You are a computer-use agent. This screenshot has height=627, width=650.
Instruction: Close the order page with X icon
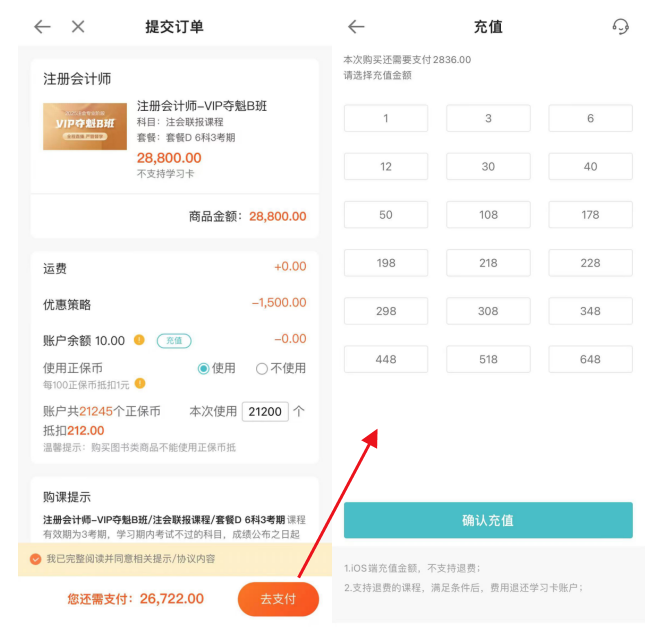(78, 27)
